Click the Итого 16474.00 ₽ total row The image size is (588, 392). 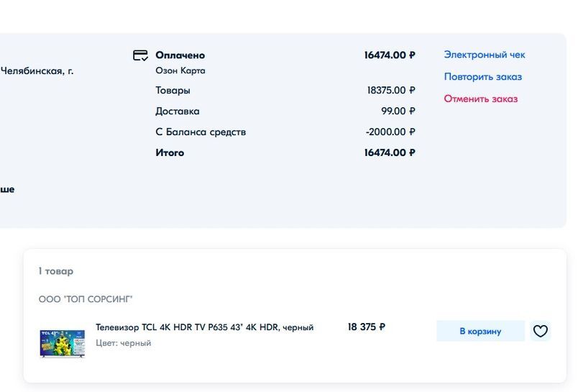point(285,152)
